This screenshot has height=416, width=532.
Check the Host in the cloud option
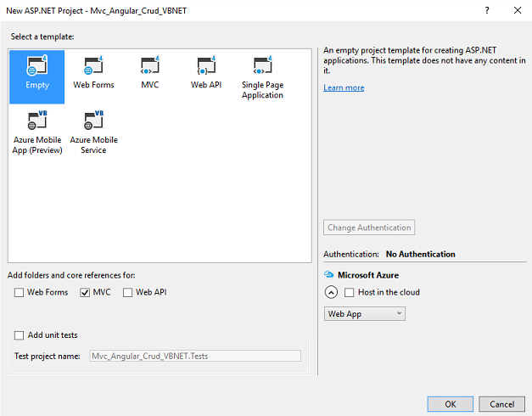349,292
